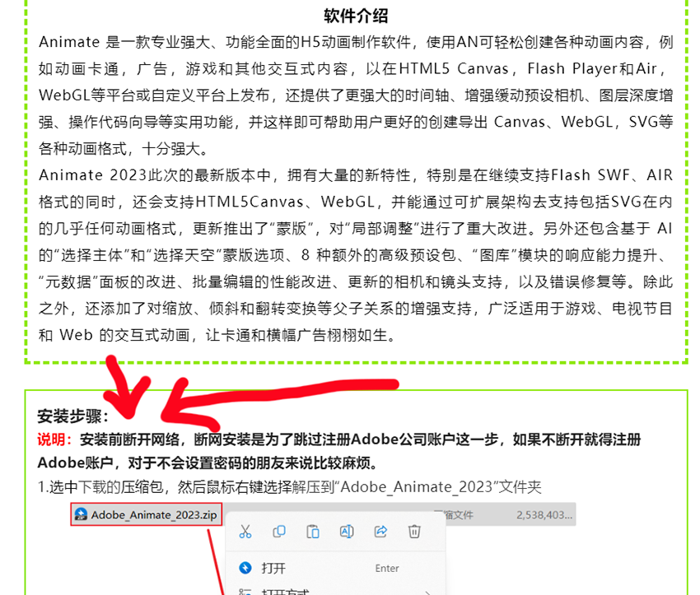The image size is (700, 595).
Task: Click the 软件介绍 heading
Action: [356, 16]
